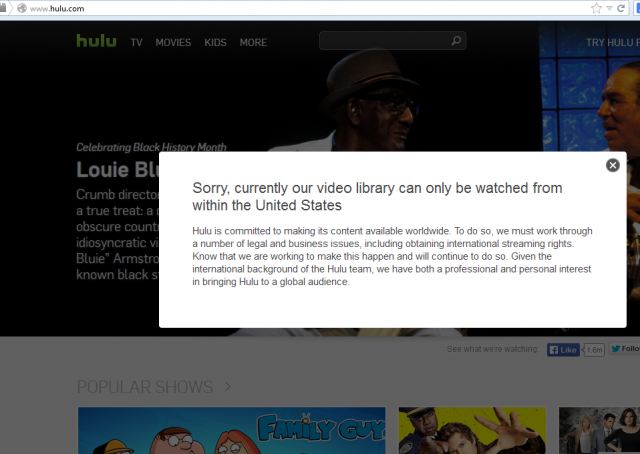Image resolution: width=640 pixels, height=454 pixels.
Task: Open the address bar history dropdown arrow
Action: pyautogui.click(x=609, y=8)
